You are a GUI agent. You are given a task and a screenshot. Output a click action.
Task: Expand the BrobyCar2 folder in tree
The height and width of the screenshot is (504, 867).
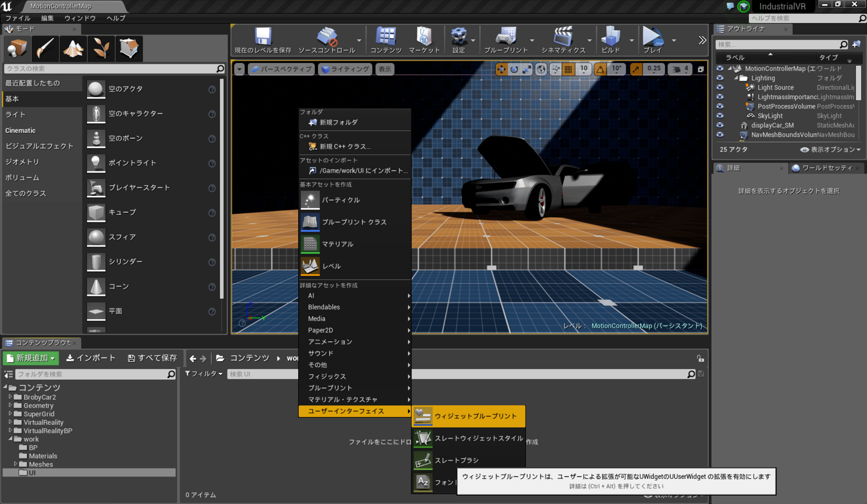tap(10, 397)
